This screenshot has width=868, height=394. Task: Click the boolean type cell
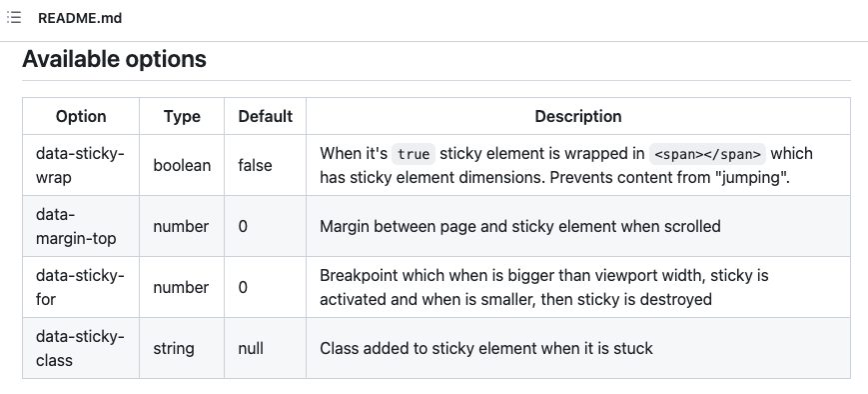tap(182, 165)
